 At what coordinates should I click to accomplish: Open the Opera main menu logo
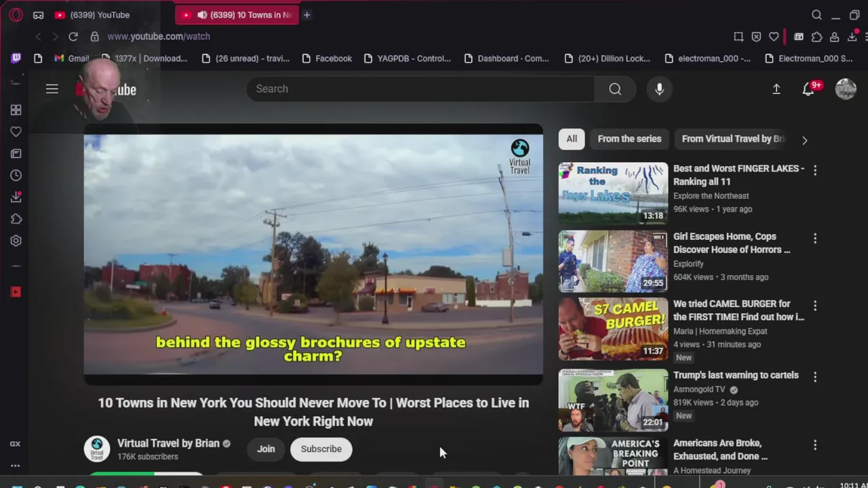(x=16, y=15)
